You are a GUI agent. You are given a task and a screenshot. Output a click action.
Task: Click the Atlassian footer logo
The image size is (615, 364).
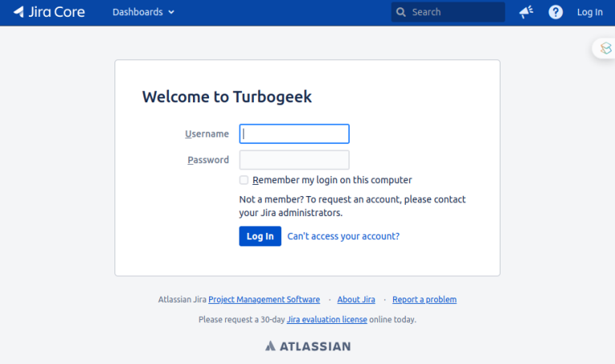click(307, 346)
